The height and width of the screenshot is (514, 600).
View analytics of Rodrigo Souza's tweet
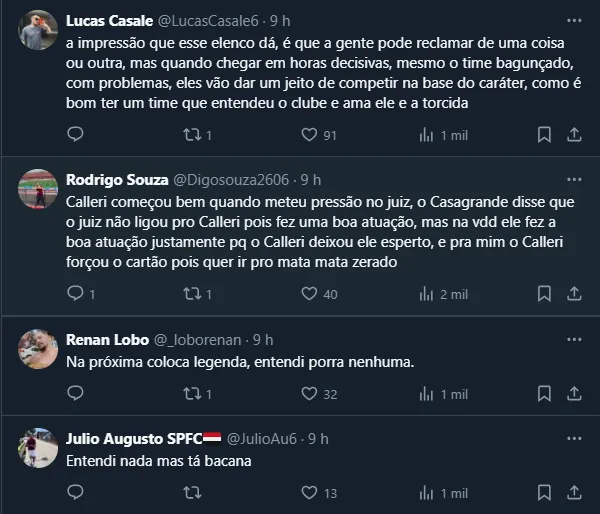425,294
